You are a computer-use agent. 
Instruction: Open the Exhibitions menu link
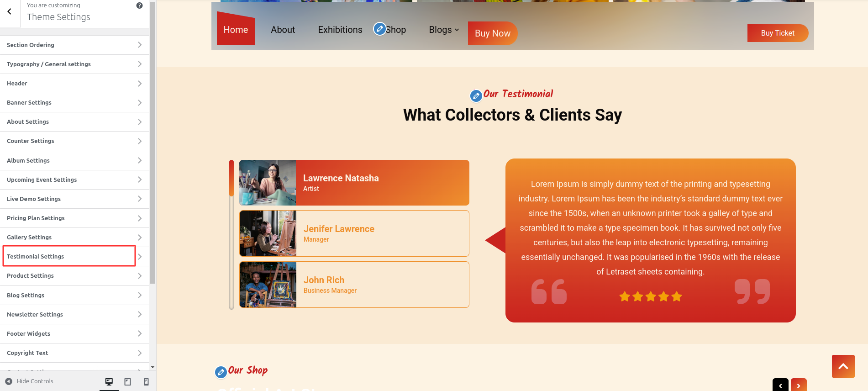click(340, 30)
